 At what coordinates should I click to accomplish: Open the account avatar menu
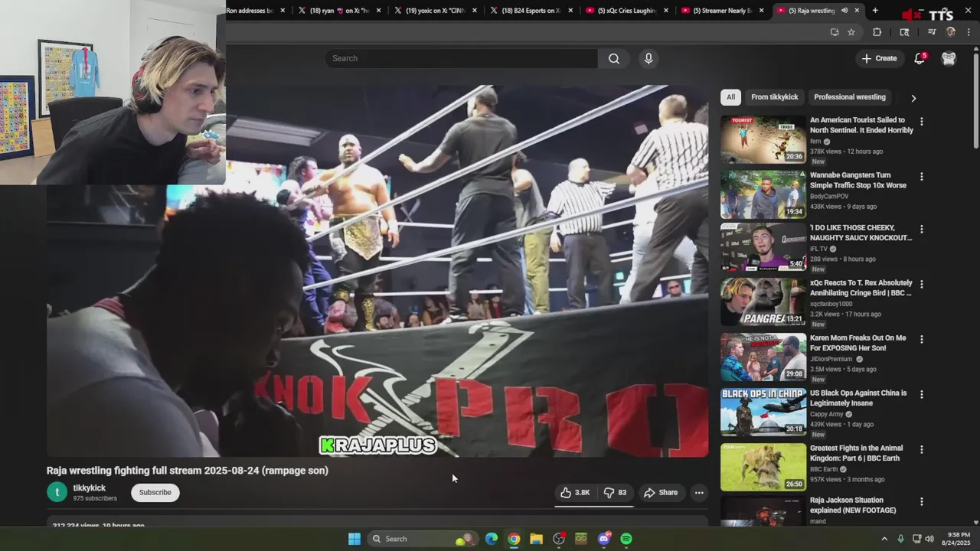(949, 58)
